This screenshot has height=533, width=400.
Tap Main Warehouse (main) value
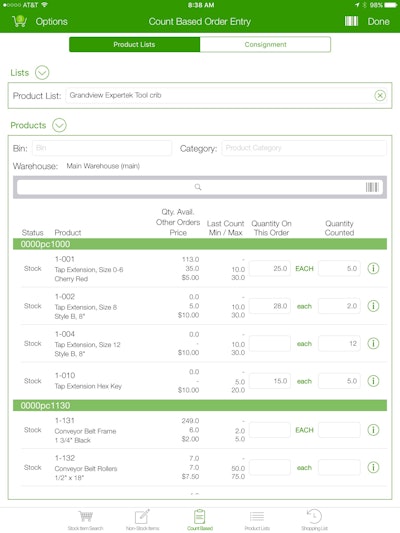[103, 166]
